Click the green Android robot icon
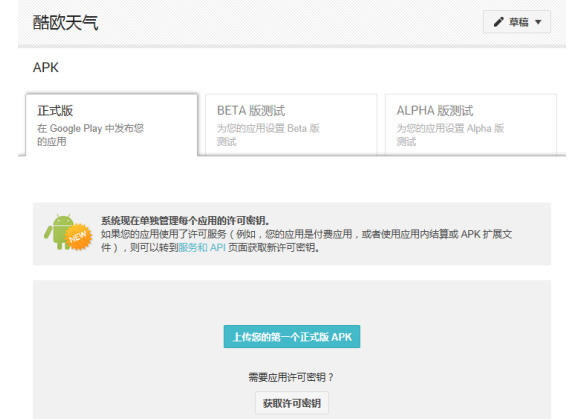Viewport: 571px width, 419px height. pyautogui.click(x=59, y=232)
